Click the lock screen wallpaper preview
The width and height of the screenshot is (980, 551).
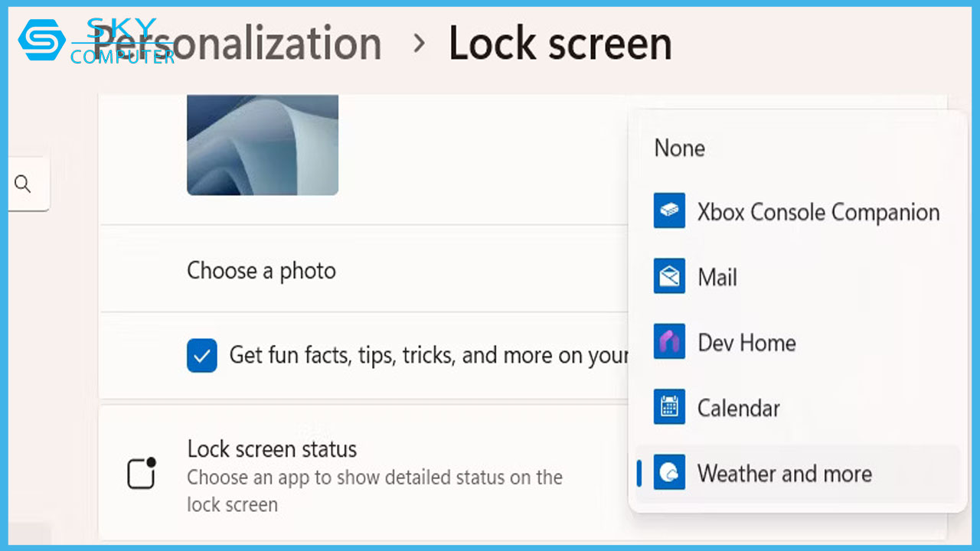(x=262, y=145)
